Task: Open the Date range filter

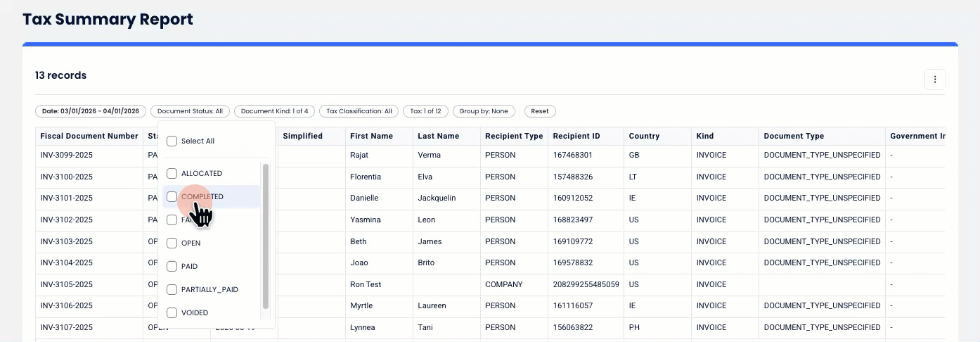Action: point(91,111)
